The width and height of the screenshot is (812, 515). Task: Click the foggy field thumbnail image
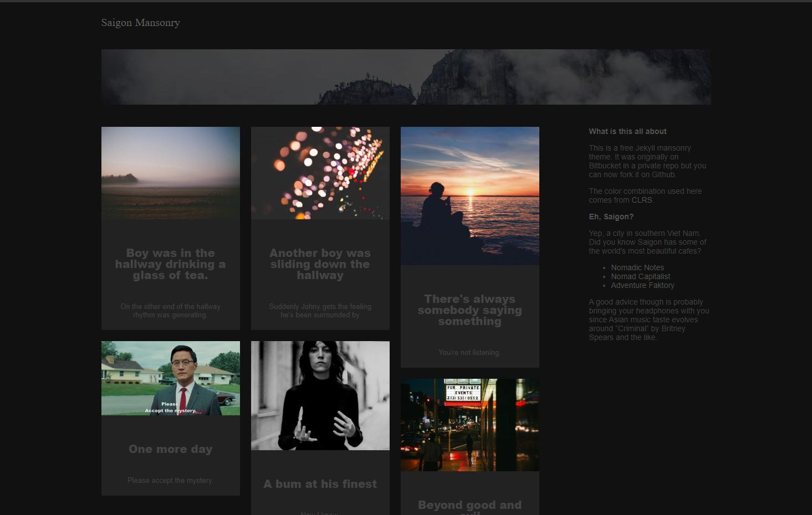click(x=170, y=172)
